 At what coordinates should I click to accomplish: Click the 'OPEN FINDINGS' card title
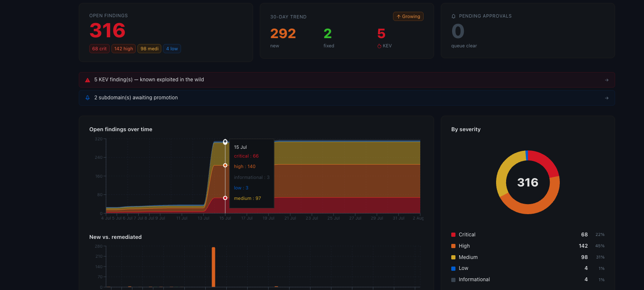pyautogui.click(x=109, y=16)
